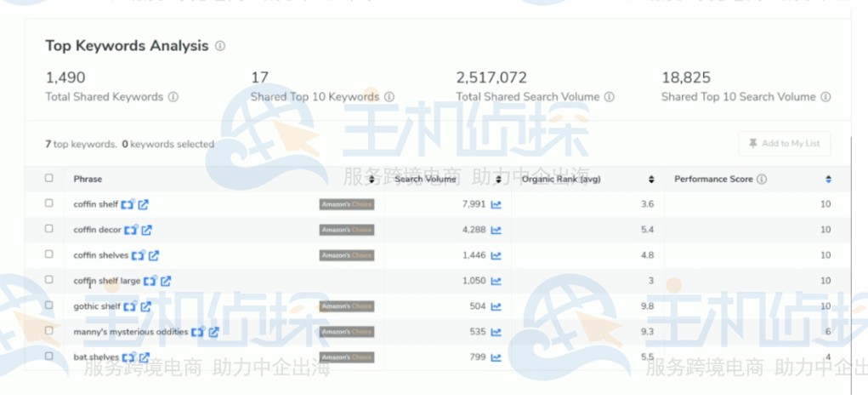Open keyword scan icon for coffin shelf large

[150, 280]
